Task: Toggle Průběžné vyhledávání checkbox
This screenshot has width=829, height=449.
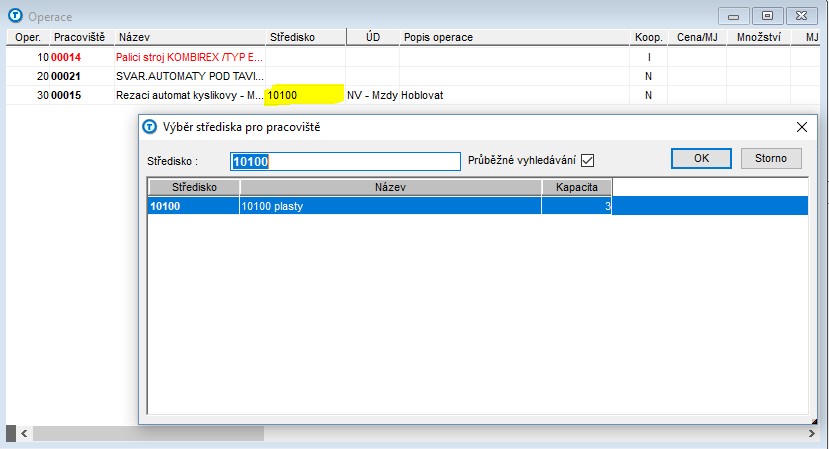Action: [x=587, y=161]
